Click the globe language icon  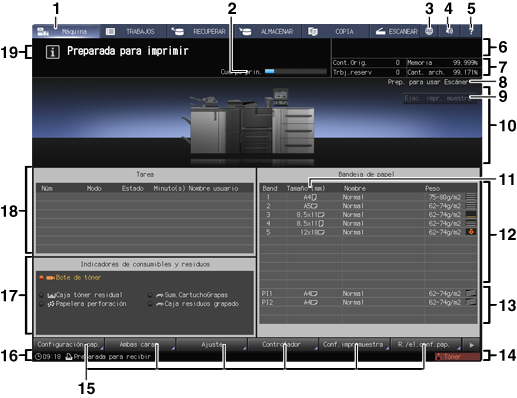429,31
